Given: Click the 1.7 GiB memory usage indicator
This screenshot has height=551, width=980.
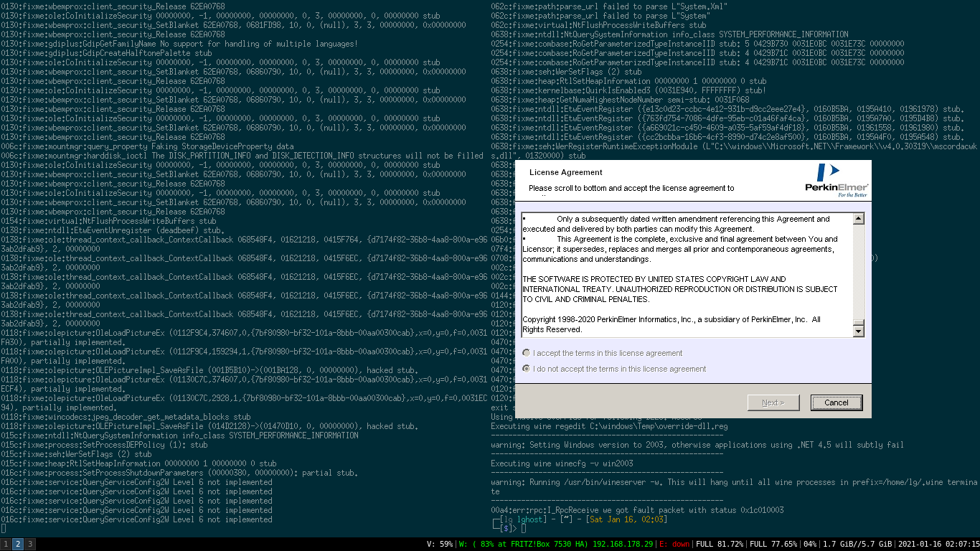Looking at the screenshot, I should coord(857,544).
